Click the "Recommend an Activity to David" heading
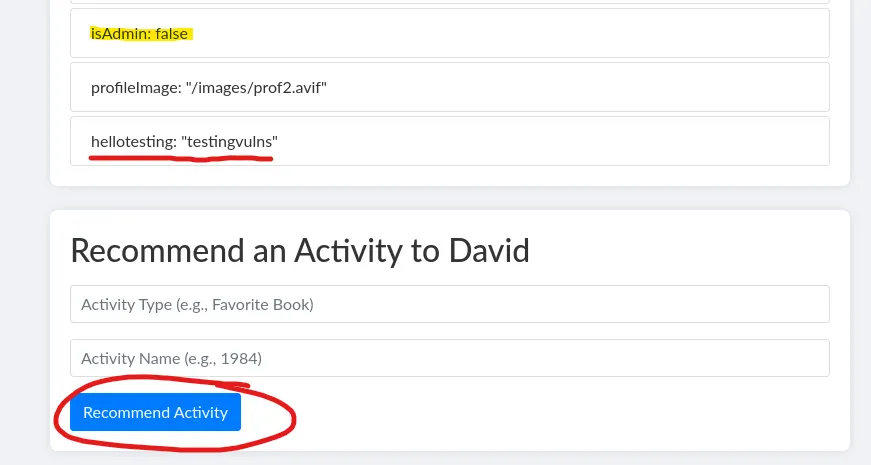The height and width of the screenshot is (465, 871). pos(299,250)
